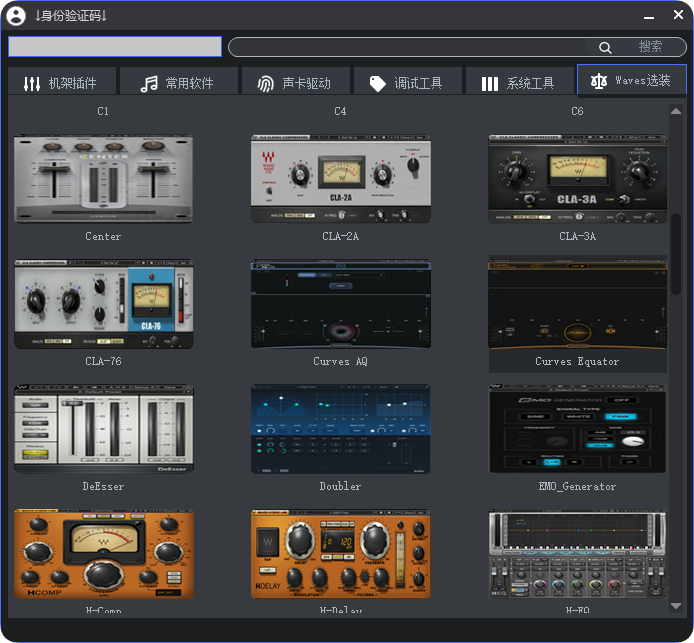Click the C6 plugin label
This screenshot has height=643, width=694.
577,111
